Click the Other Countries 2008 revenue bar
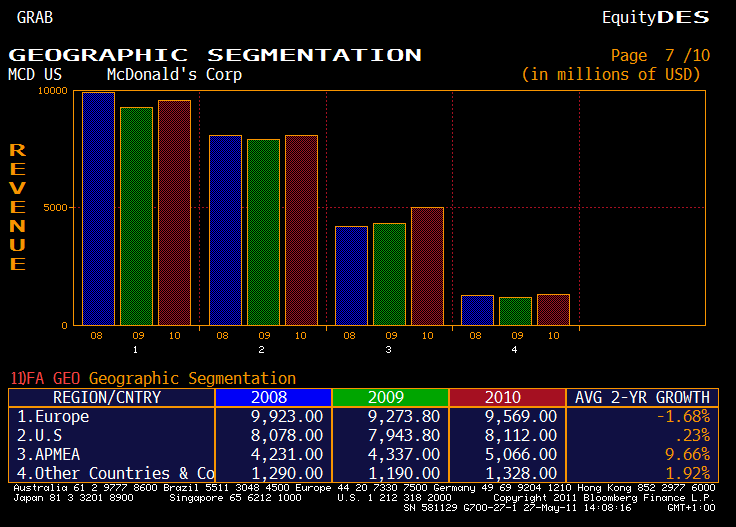 click(x=477, y=310)
